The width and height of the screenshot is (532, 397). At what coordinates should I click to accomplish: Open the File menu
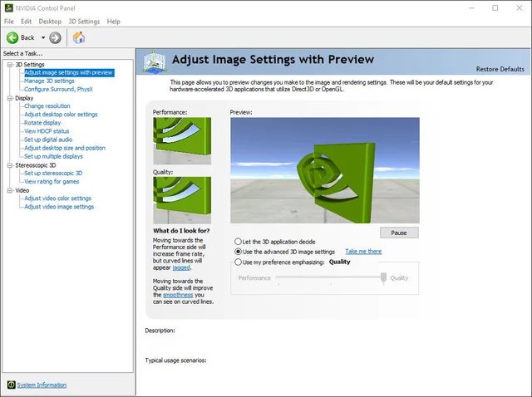9,22
